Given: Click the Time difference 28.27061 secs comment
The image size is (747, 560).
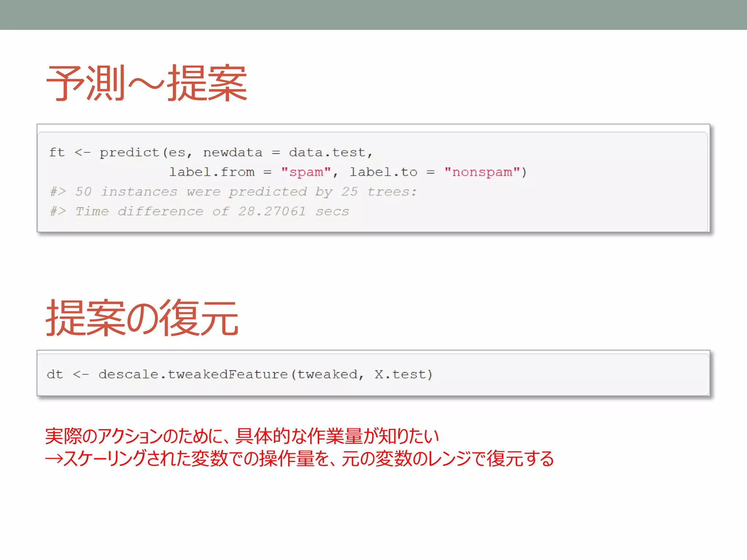Looking at the screenshot, I should [x=200, y=211].
